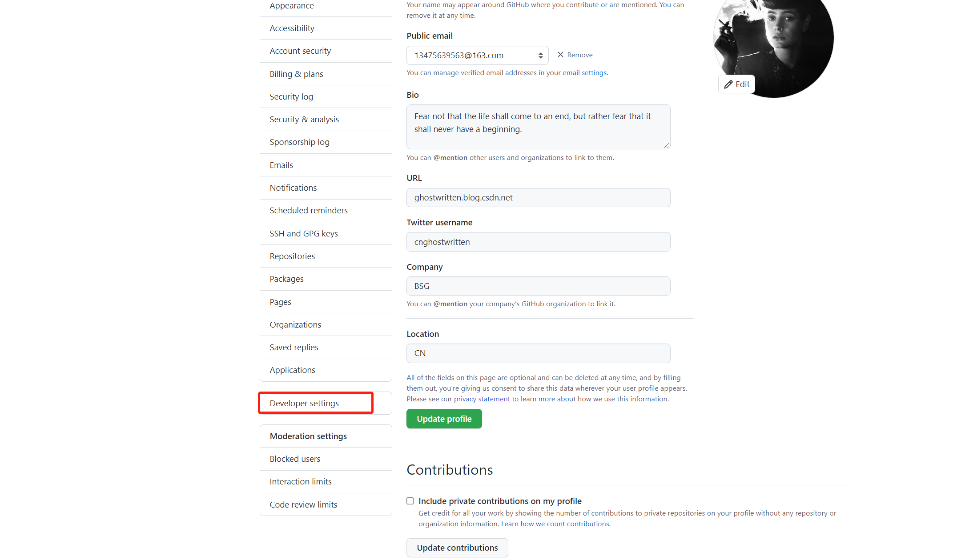Image resolution: width=953 pixels, height=560 pixels.
Task: Open Notifications settings page
Action: point(294,188)
